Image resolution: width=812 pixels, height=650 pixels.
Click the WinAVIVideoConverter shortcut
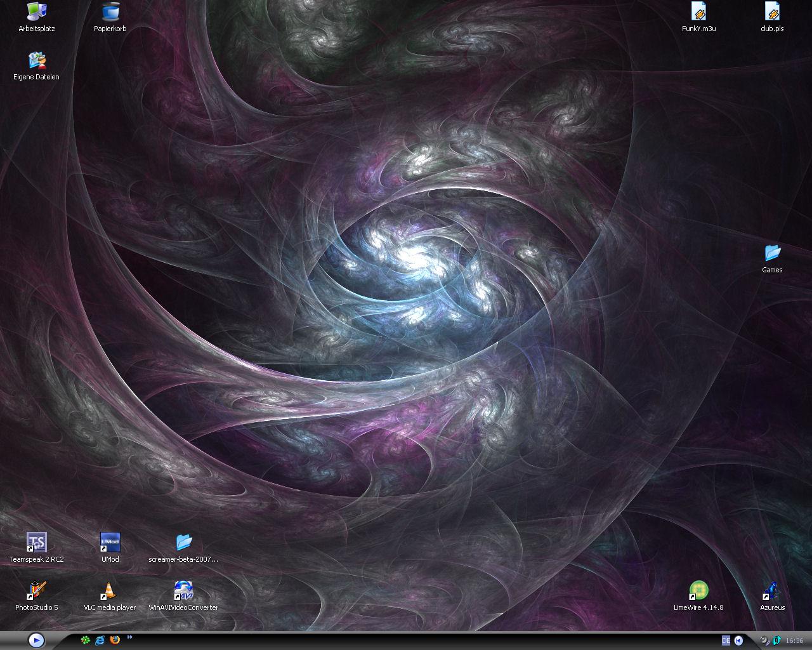[183, 591]
